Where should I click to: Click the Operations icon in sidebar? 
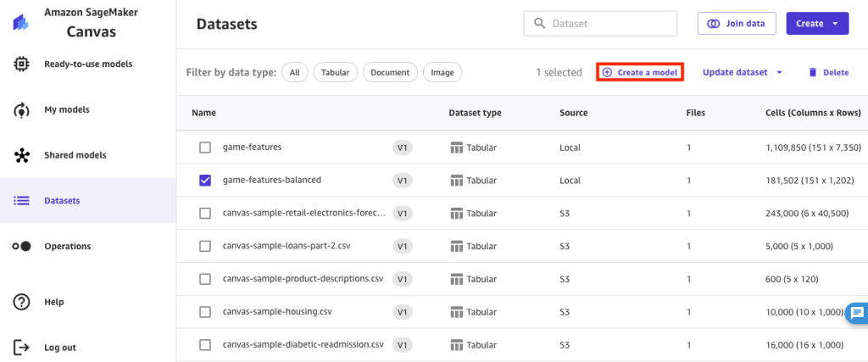click(21, 247)
